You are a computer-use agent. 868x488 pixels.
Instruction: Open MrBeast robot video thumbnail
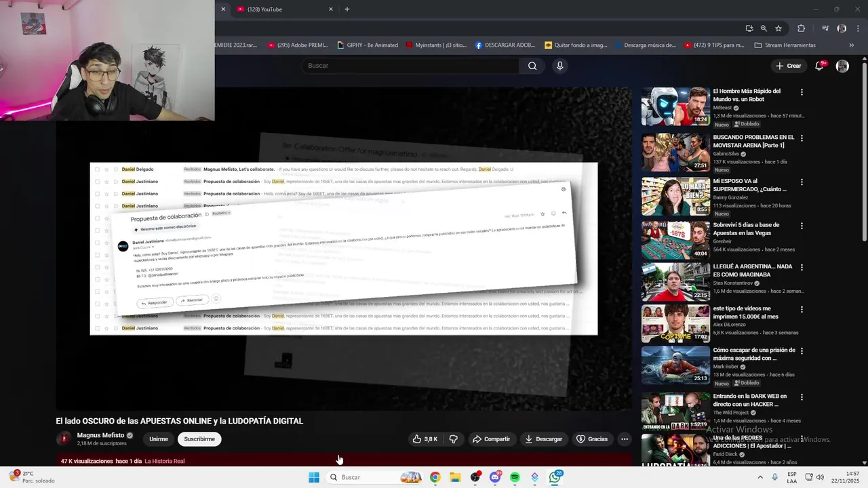(x=675, y=106)
